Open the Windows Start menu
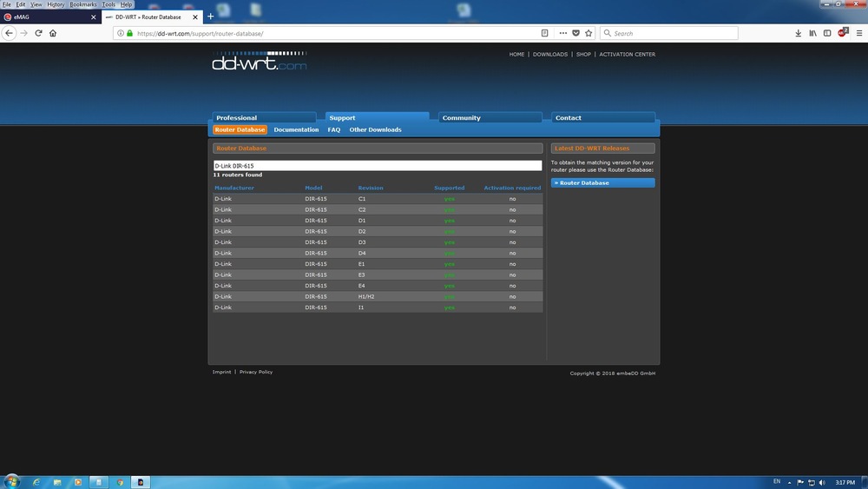The width and height of the screenshot is (868, 489). coord(11,481)
